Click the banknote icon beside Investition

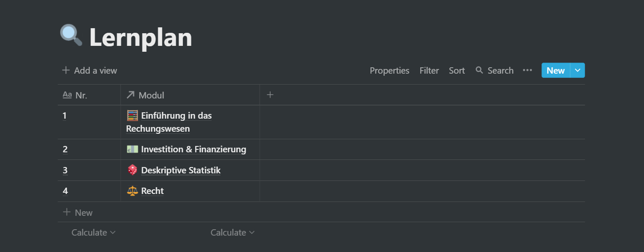tap(132, 149)
